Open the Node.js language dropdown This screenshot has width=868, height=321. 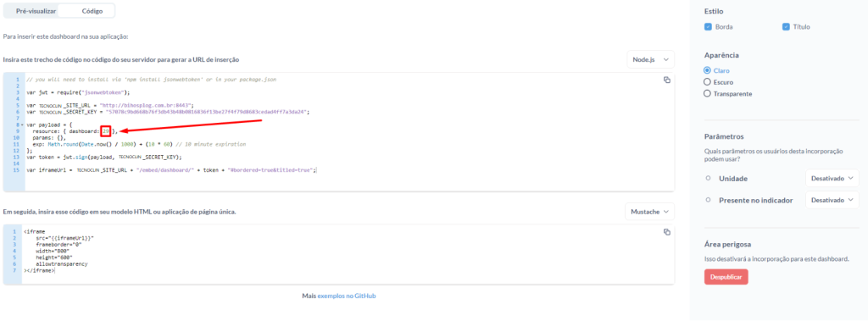pos(650,59)
